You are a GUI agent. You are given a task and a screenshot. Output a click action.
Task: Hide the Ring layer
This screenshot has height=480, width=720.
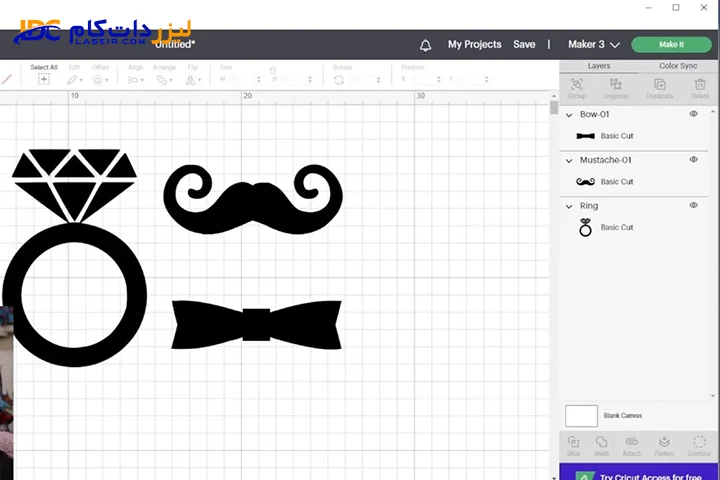tap(693, 206)
